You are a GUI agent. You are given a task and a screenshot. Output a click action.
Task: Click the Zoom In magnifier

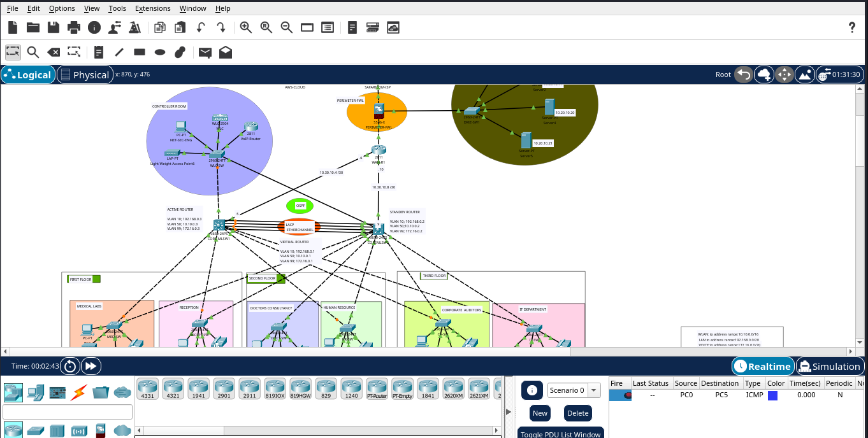[x=245, y=27]
